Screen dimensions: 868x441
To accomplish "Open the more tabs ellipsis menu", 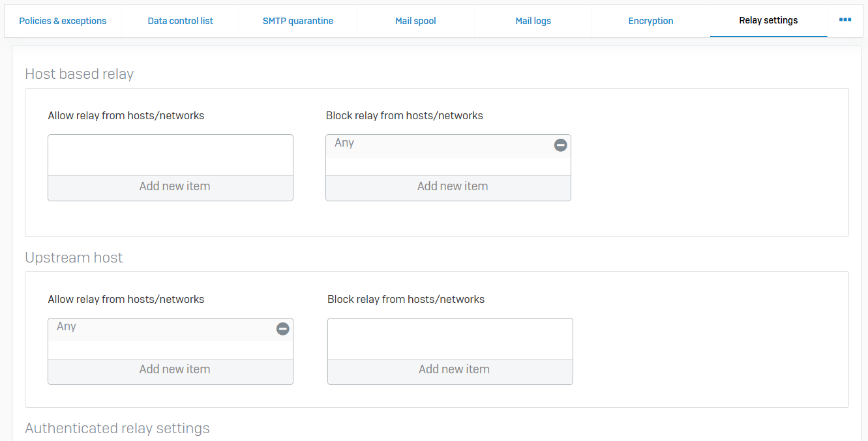I will coord(845,20).
